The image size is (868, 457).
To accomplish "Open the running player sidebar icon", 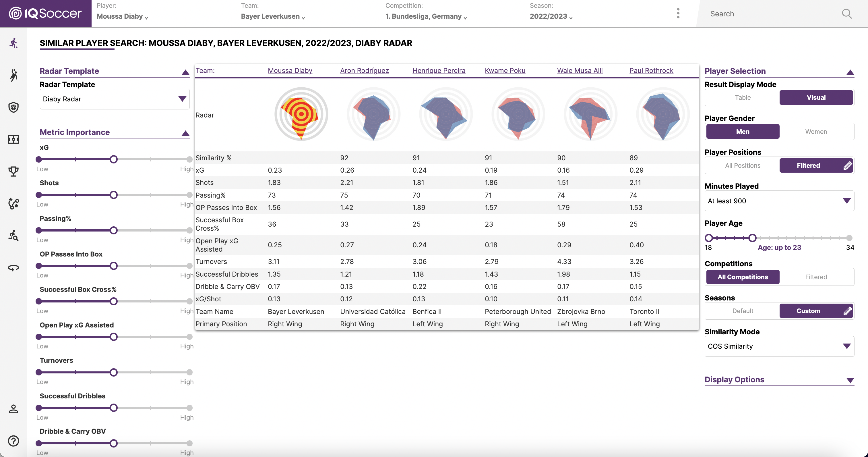I will [x=13, y=43].
